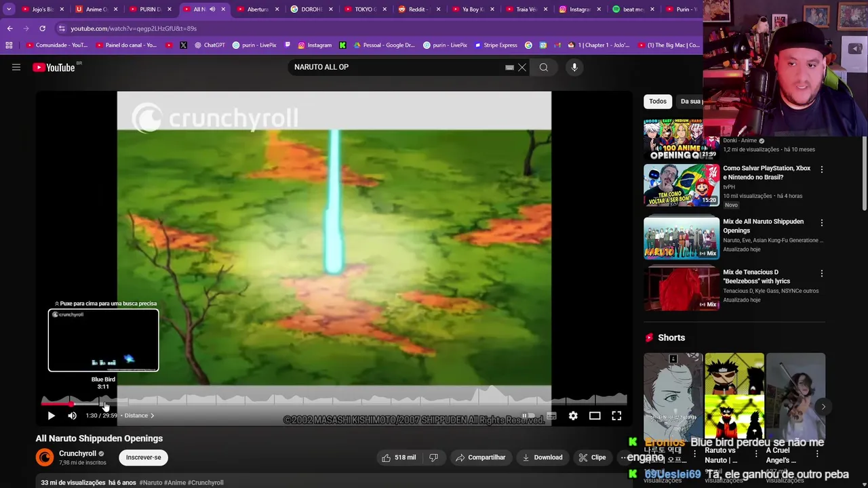Dislike the video
Screen dimensions: 868x488
tap(433, 457)
